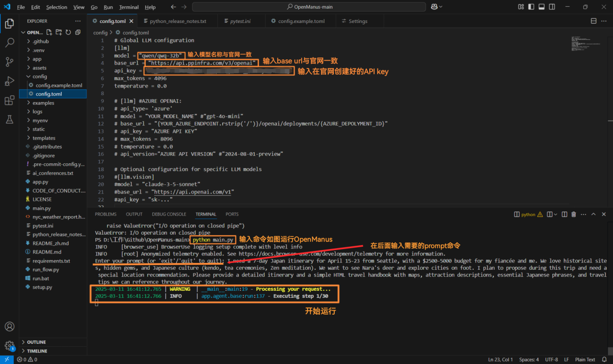
Task: Close the config.toml editor tab
Action: click(x=131, y=21)
